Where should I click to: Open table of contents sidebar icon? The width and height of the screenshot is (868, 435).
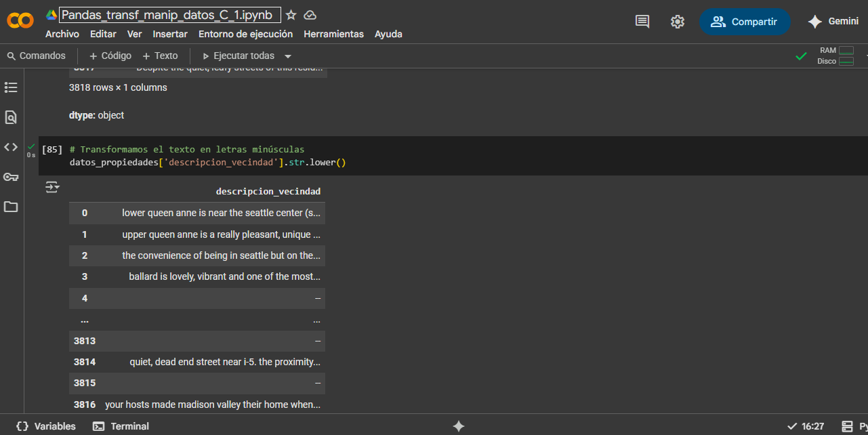click(11, 87)
